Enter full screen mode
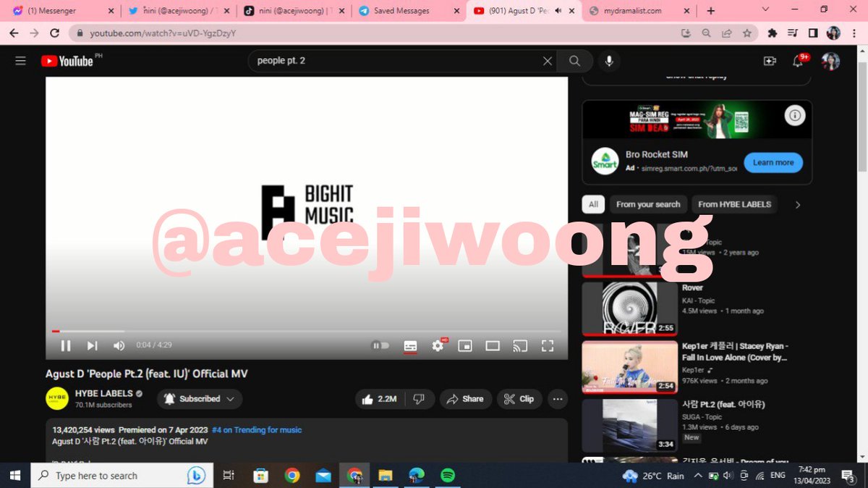Viewport: 868px width, 488px height. click(x=548, y=346)
